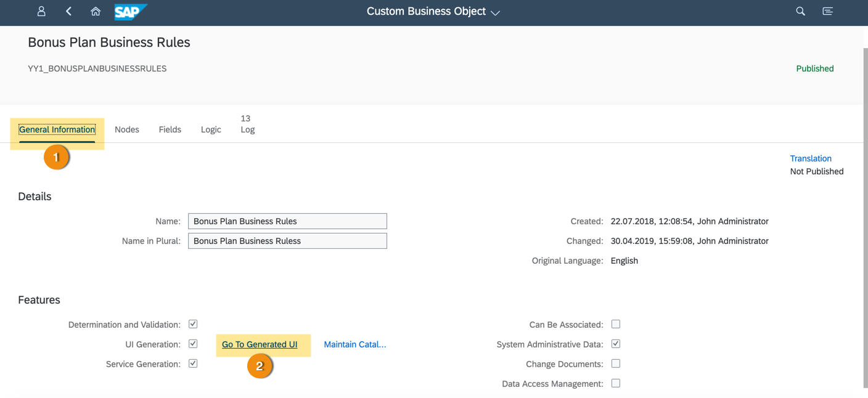Switch to the Logic tab

tap(211, 129)
